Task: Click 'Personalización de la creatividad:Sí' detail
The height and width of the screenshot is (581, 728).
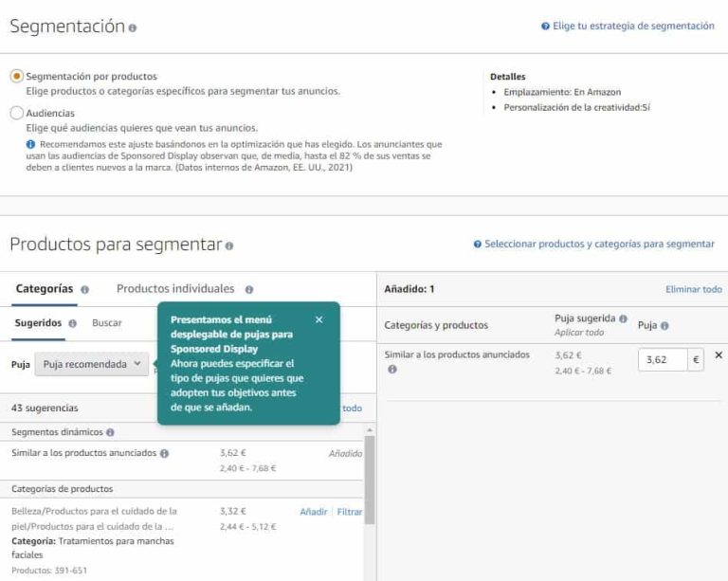Action: [576, 107]
